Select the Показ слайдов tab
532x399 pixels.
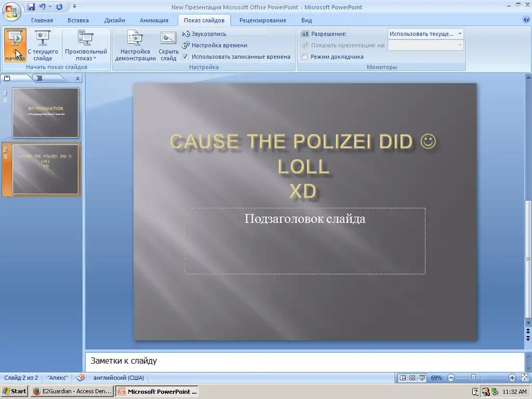pyautogui.click(x=204, y=20)
